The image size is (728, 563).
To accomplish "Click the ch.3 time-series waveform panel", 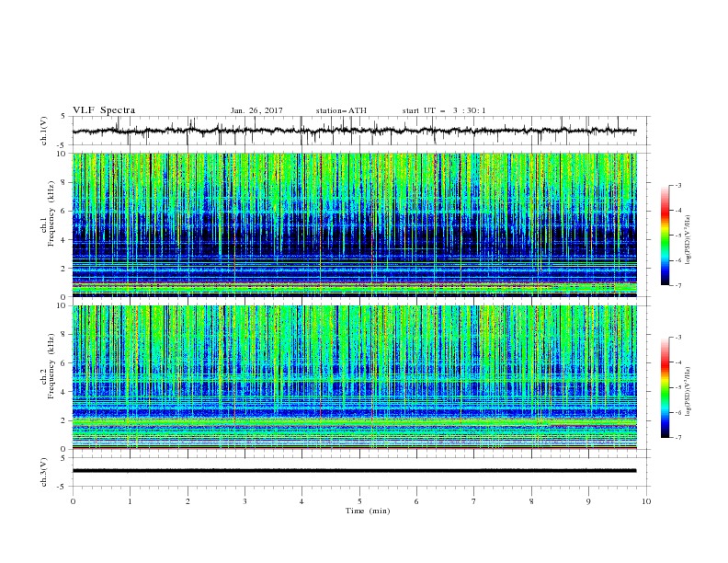I will (x=360, y=472).
